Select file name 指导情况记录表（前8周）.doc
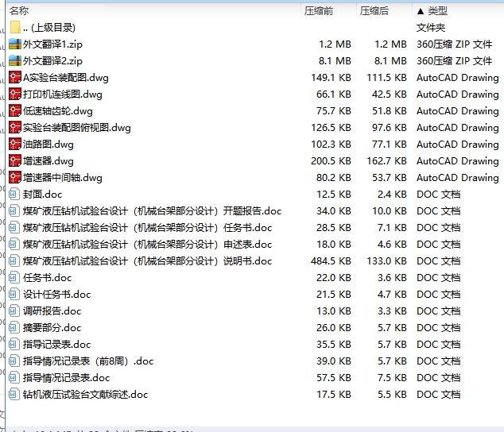This screenshot has height=432, width=504. (x=88, y=361)
